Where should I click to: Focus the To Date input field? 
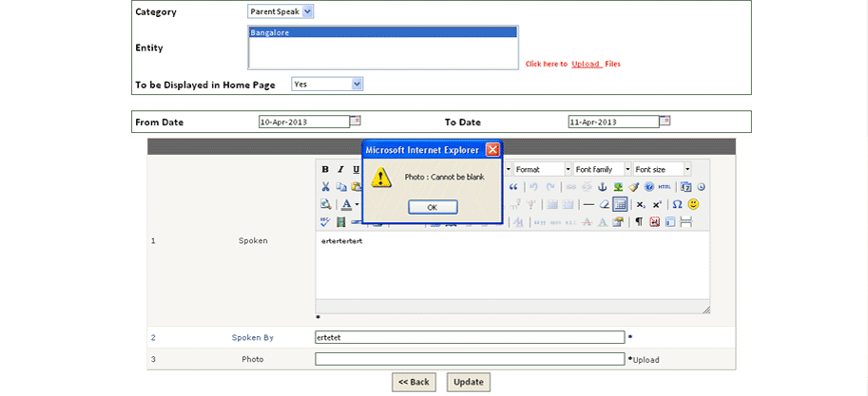coord(613,122)
